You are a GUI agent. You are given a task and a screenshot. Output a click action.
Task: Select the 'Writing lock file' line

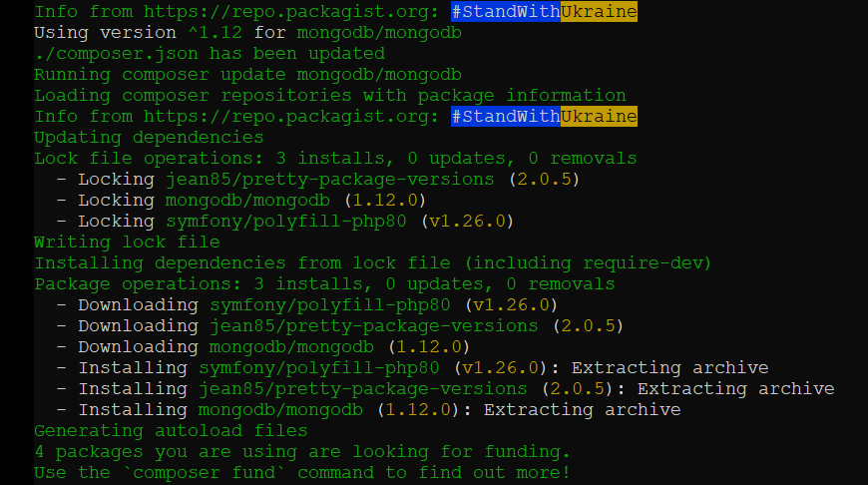[127, 242]
